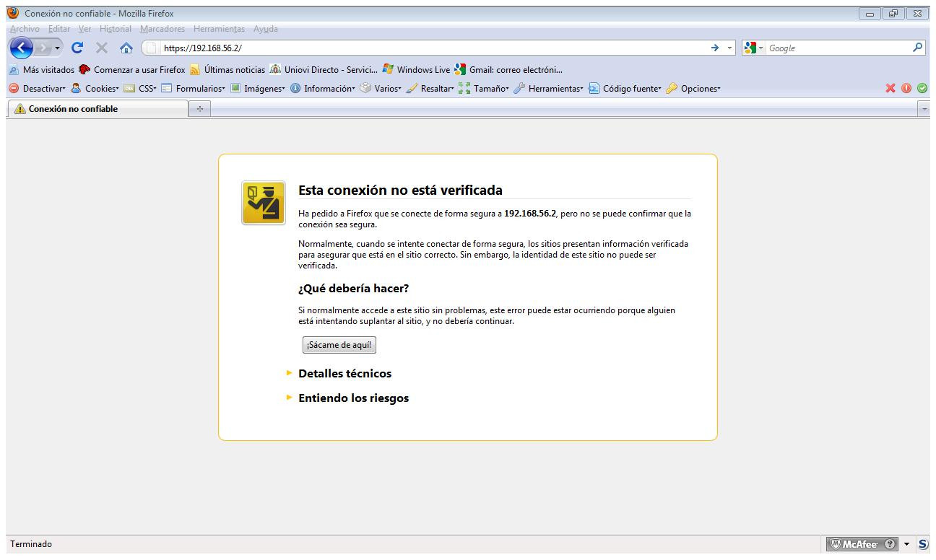Open the Gmail: correo electróni... bookmark
The image size is (936, 560).
(508, 70)
